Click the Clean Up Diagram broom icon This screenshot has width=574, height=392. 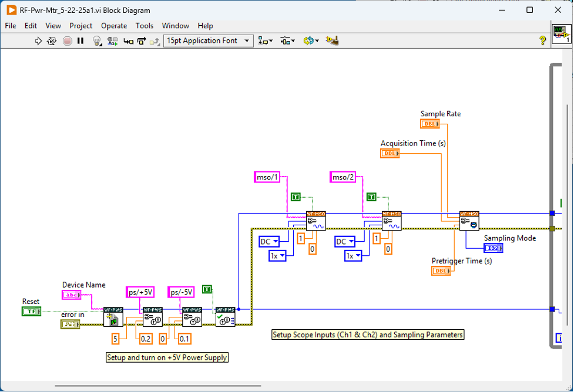pos(333,40)
